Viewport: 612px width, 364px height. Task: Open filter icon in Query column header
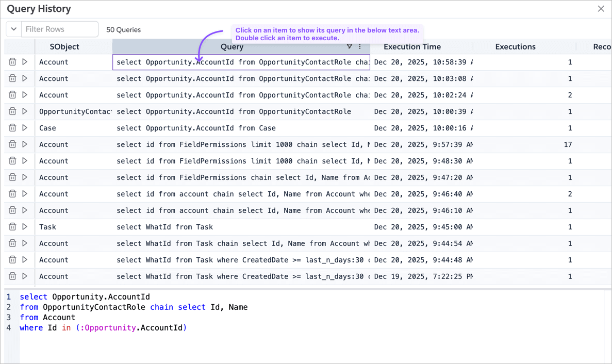pos(350,46)
